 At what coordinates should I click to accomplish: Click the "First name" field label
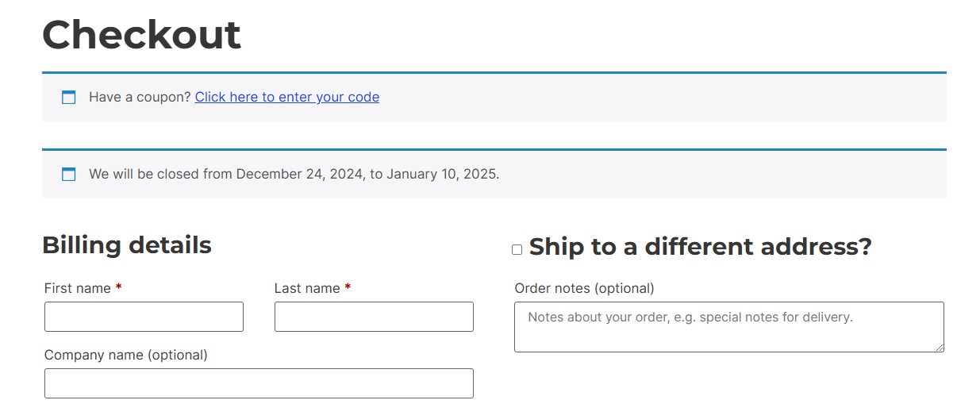pos(78,288)
